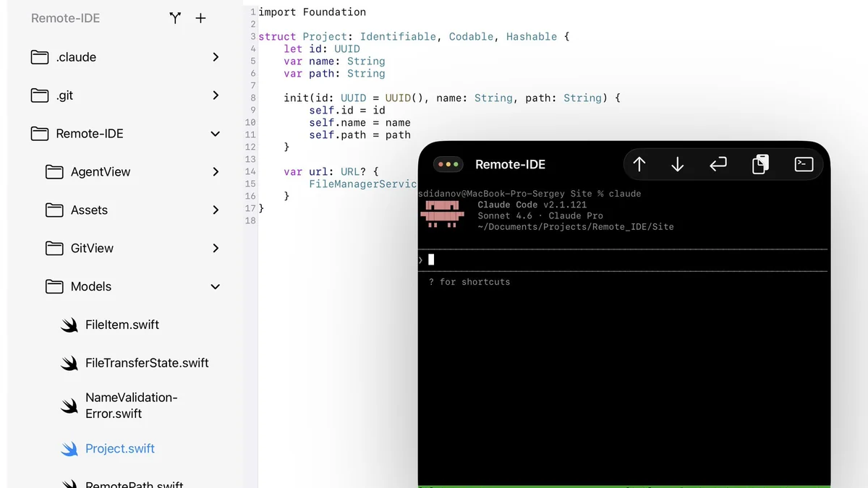
Task: Click the Remote-IDE folder icon in tree
Action: (x=40, y=134)
